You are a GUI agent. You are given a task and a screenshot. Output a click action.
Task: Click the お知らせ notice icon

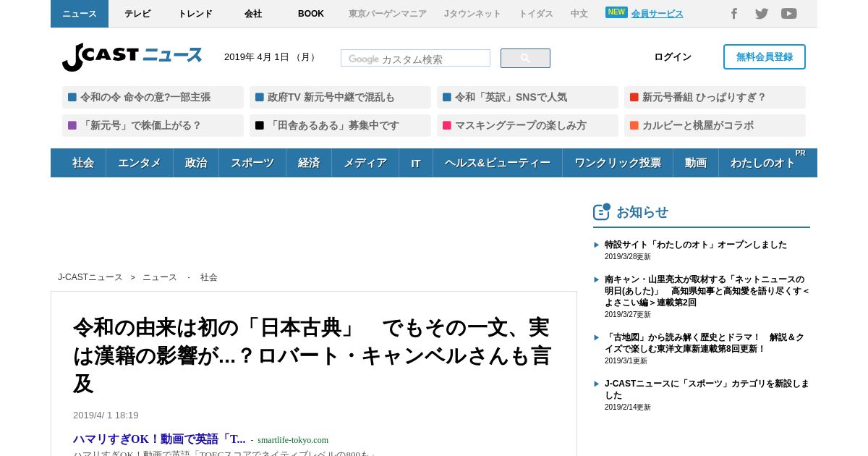click(x=602, y=211)
